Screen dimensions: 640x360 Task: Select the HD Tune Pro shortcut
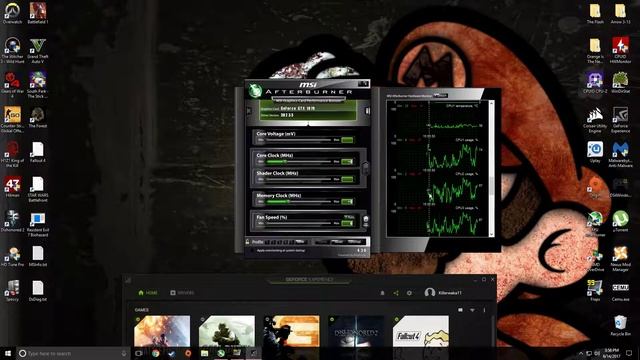[12, 256]
